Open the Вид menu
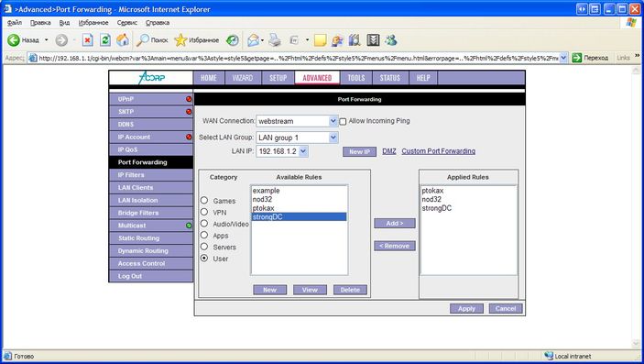The height and width of the screenshot is (364, 644). 64,23
